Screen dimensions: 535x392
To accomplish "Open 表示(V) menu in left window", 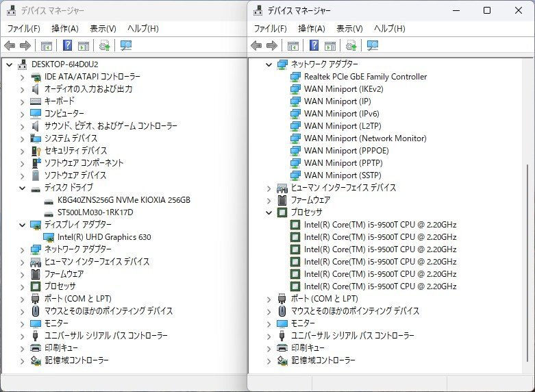I will coord(103,28).
